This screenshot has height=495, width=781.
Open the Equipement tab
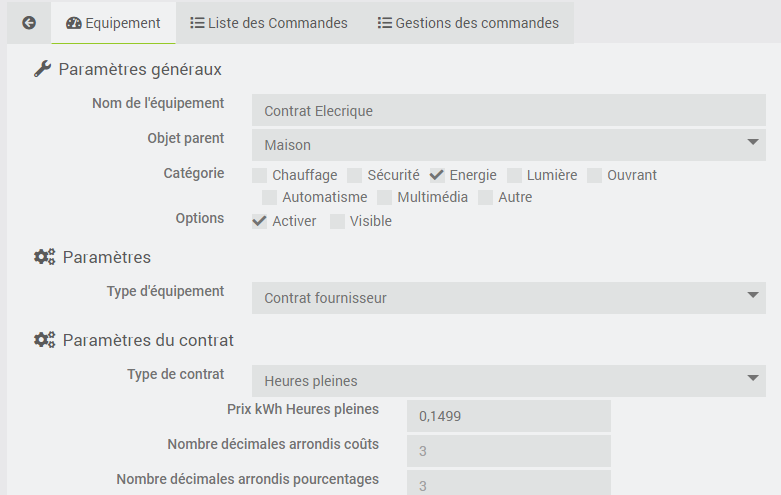click(113, 23)
